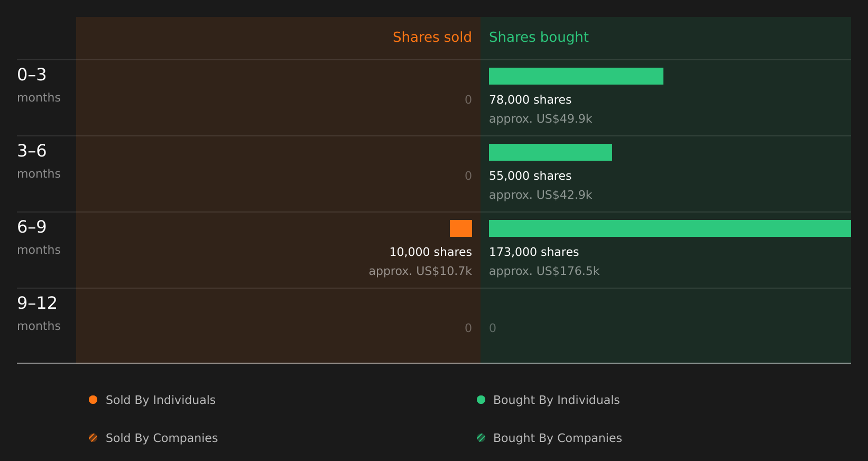Click the Shares bought column header
Viewport: 868px width, 461px height.
539,37
